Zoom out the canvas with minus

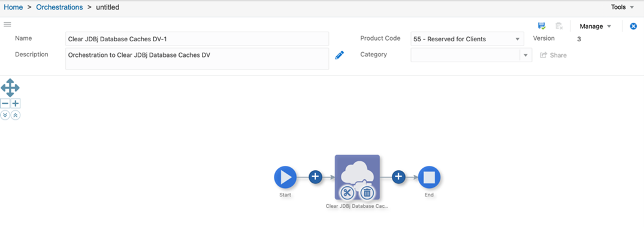coord(5,104)
